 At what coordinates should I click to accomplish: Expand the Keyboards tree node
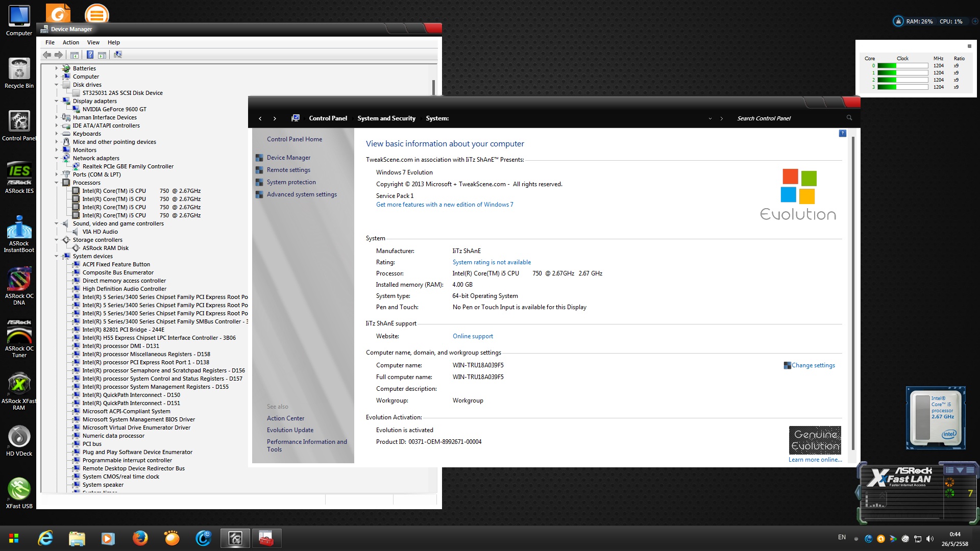[57, 134]
